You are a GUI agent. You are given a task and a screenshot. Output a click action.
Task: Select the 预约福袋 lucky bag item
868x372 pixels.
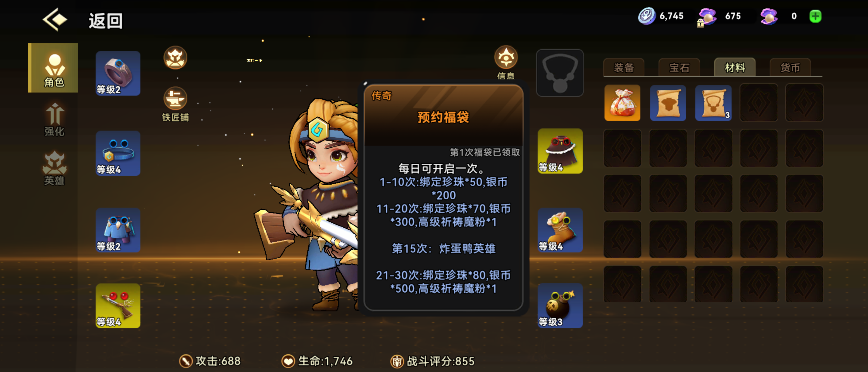tap(622, 103)
